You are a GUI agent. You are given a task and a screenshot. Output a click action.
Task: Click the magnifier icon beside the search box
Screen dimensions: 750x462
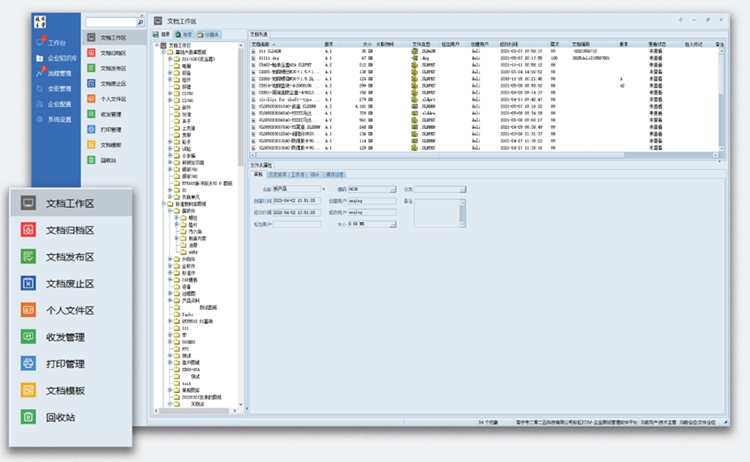pyautogui.click(x=140, y=21)
